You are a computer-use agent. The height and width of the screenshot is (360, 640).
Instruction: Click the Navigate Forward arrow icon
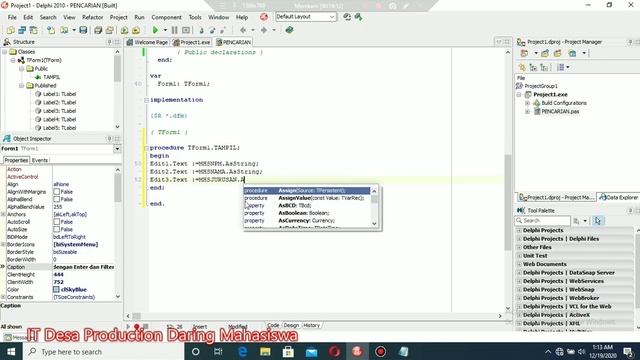click(x=264, y=30)
